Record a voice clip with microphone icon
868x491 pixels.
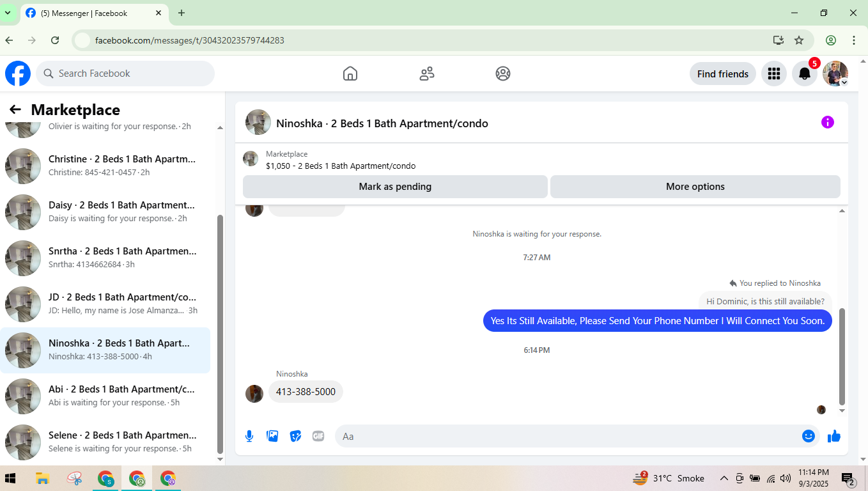point(249,436)
